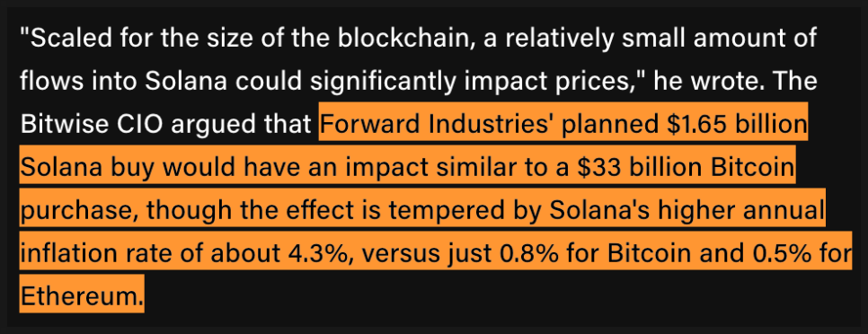Click the "$33 billion" amount in highlight

tap(638, 168)
